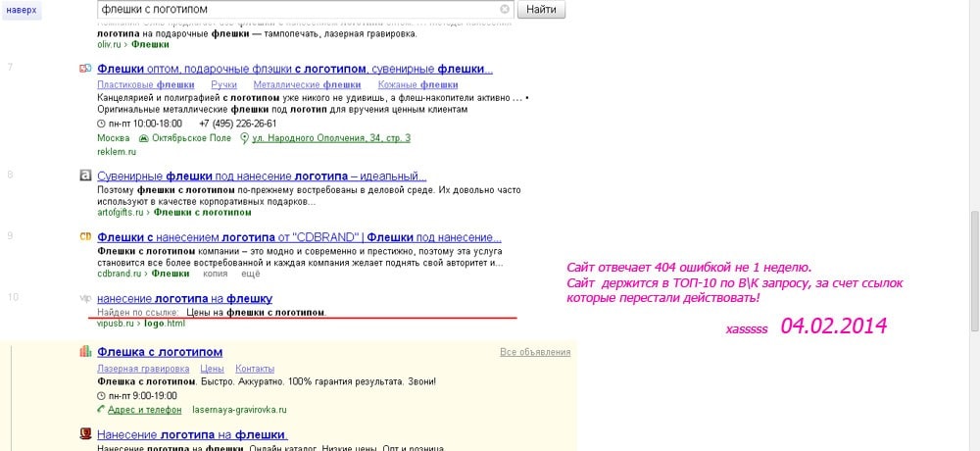The image size is (980, 451).
Task: Click the 'наверх' back-to-top button
Action: coord(22,10)
